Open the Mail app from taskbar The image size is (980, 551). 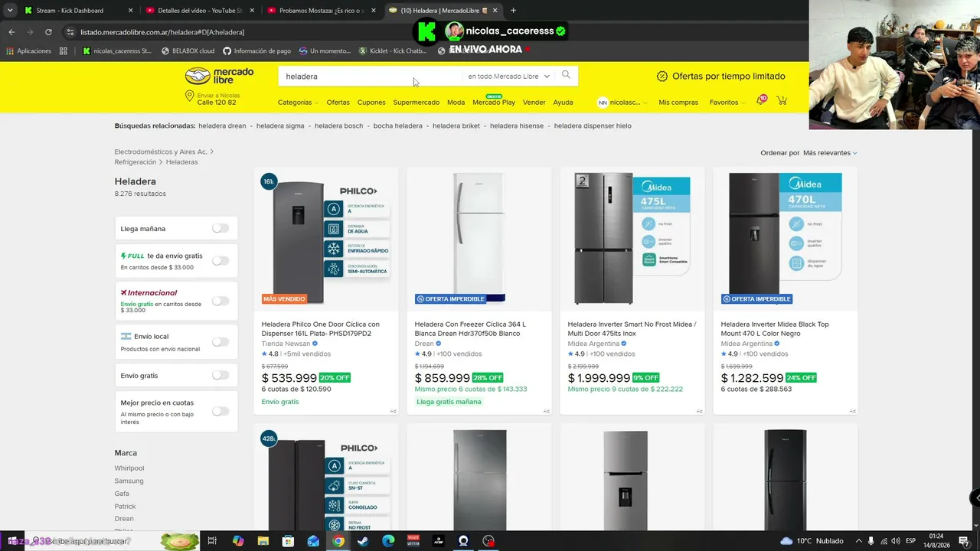pyautogui.click(x=313, y=541)
